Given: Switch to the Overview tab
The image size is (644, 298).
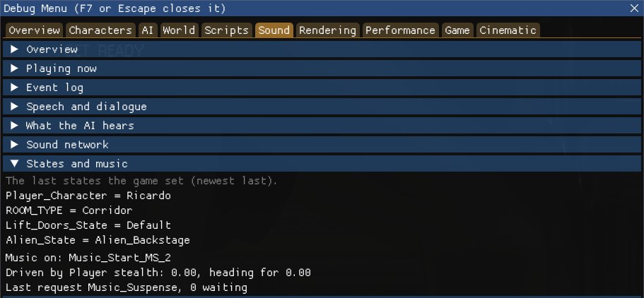Looking at the screenshot, I should [x=34, y=30].
